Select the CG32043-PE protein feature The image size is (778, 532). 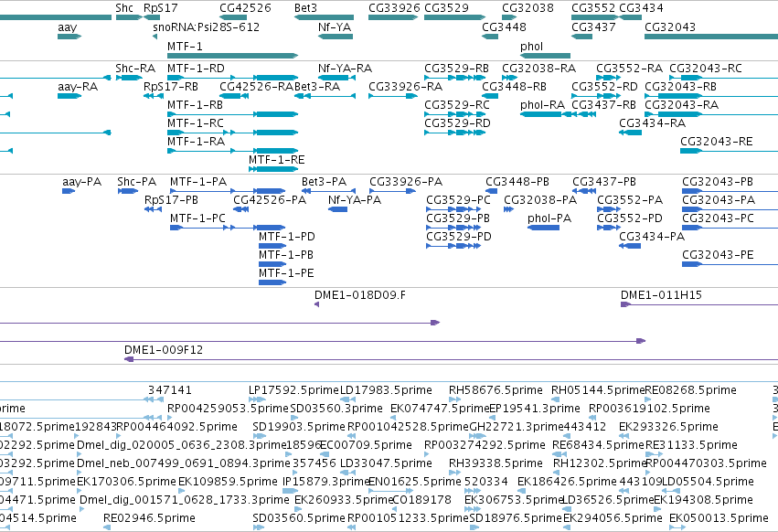[730, 264]
